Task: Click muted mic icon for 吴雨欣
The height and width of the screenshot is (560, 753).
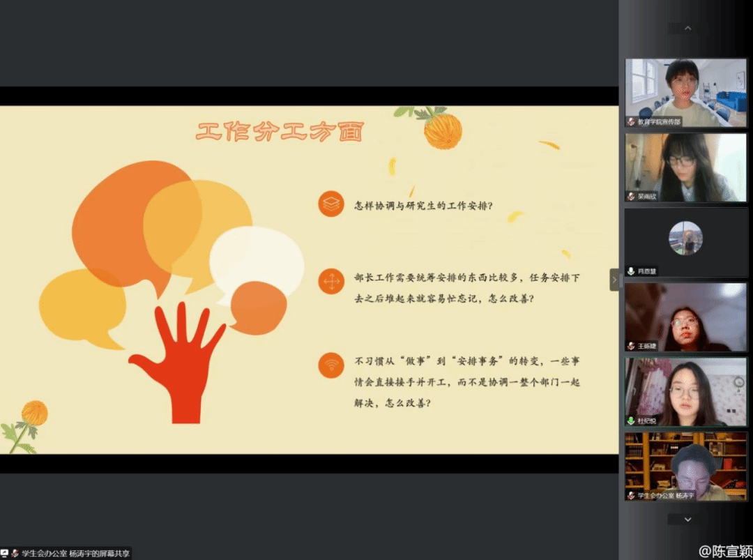Action: pos(631,197)
